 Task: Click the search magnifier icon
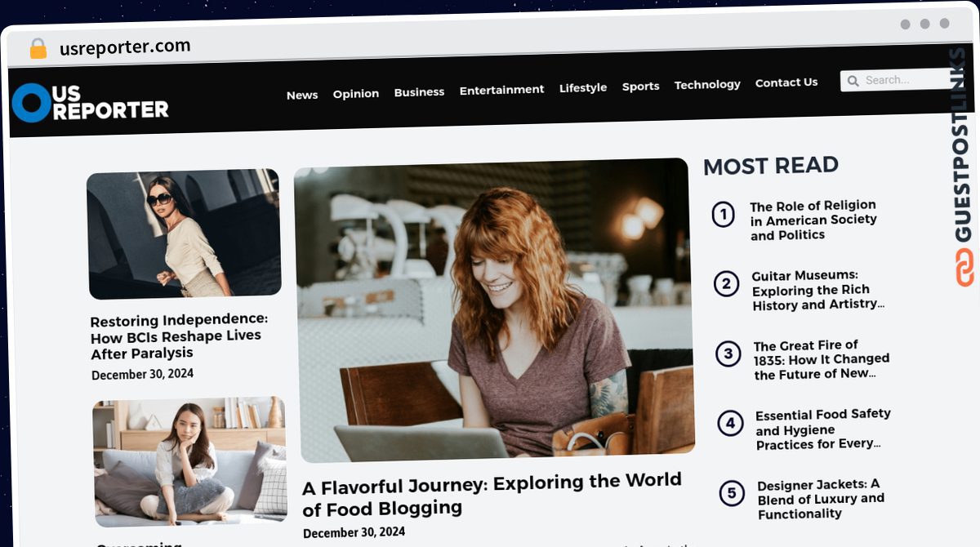click(x=853, y=81)
